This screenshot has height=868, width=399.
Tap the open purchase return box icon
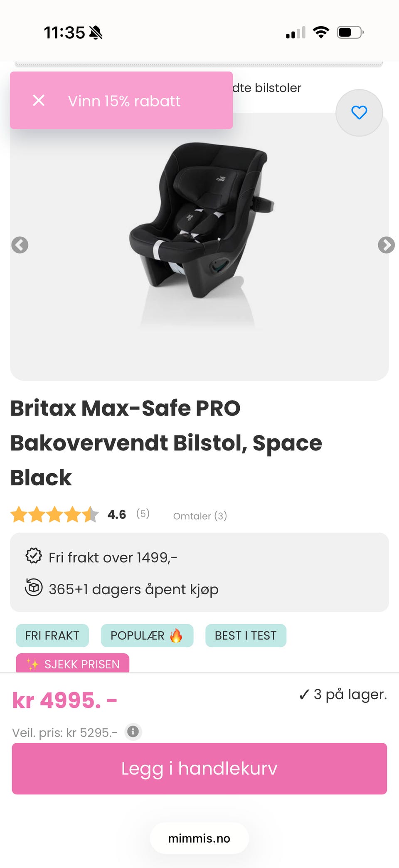click(34, 588)
